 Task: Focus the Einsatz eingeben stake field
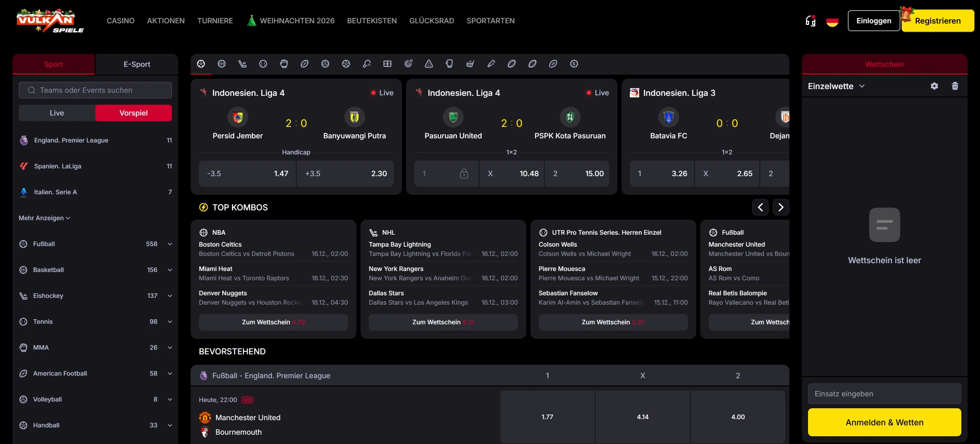(885, 394)
